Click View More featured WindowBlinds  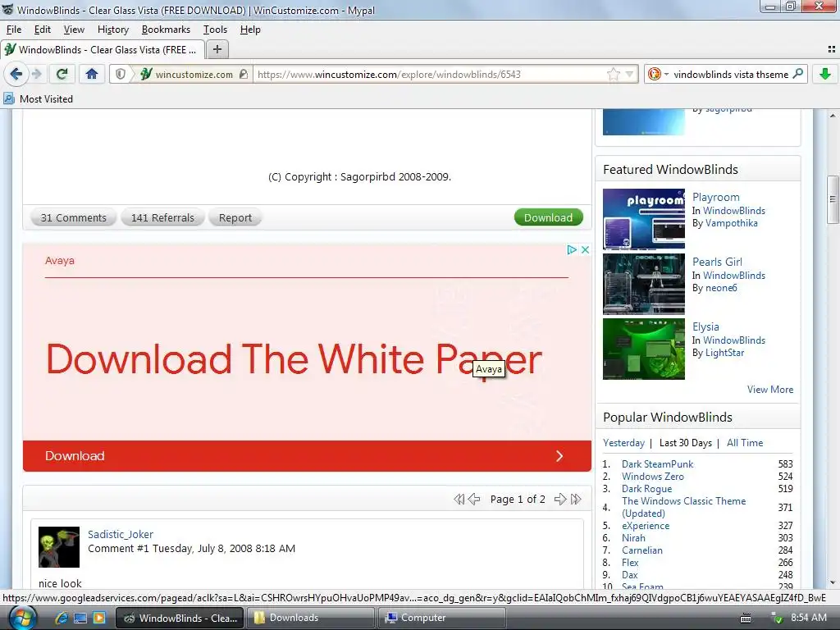770,390
